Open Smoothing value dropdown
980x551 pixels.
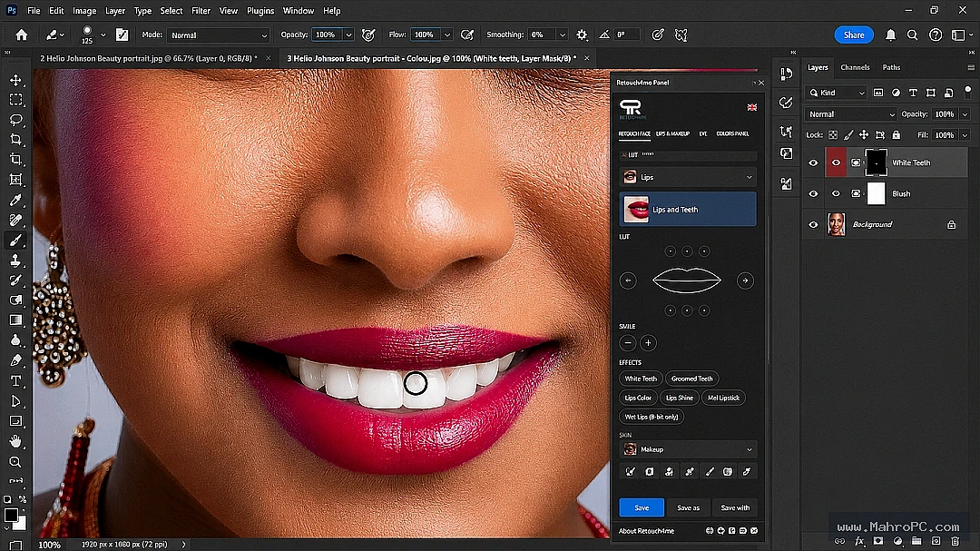pyautogui.click(x=563, y=35)
